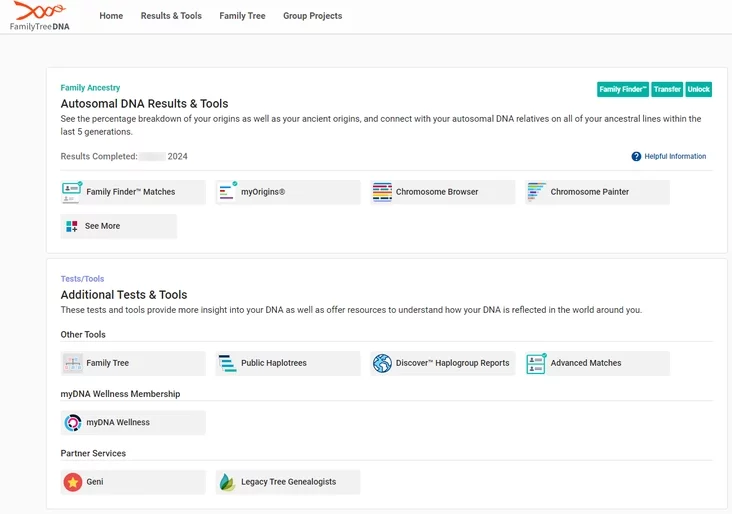Click the Chromosome Painter icon
Viewport: 732px width, 514px height.
pos(537,192)
